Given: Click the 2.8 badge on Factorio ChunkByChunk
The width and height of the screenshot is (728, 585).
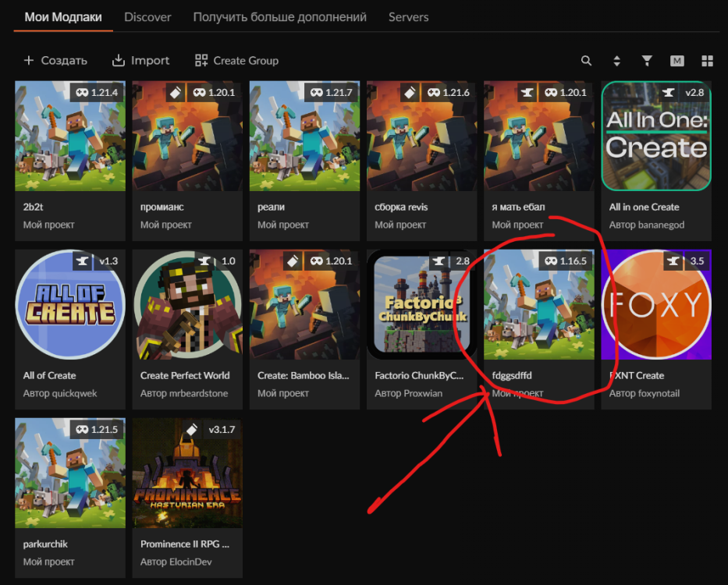Looking at the screenshot, I should [x=463, y=261].
